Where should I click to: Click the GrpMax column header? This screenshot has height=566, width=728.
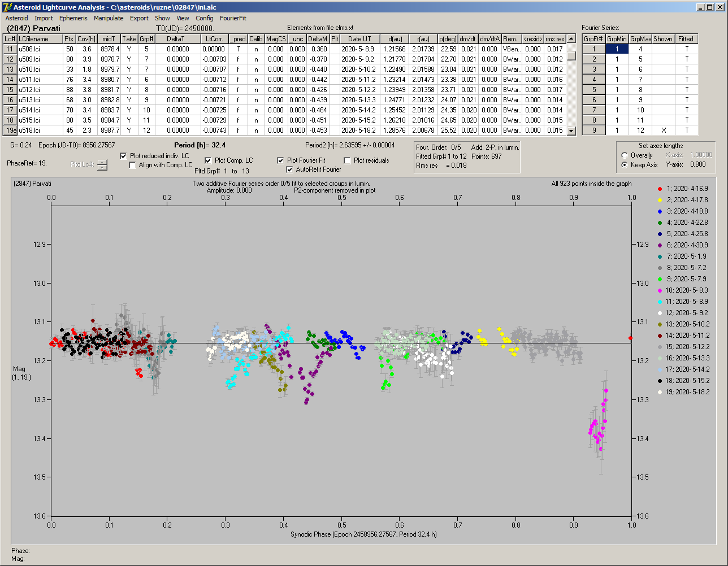point(640,39)
